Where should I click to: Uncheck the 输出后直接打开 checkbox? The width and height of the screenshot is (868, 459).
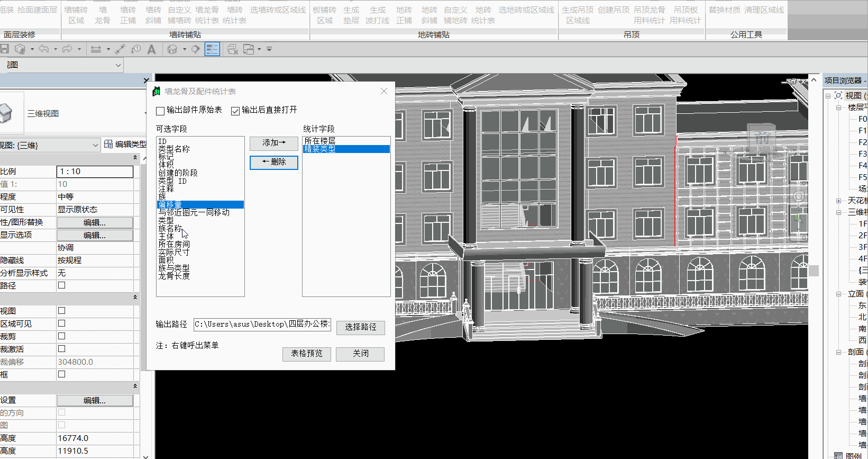235,111
